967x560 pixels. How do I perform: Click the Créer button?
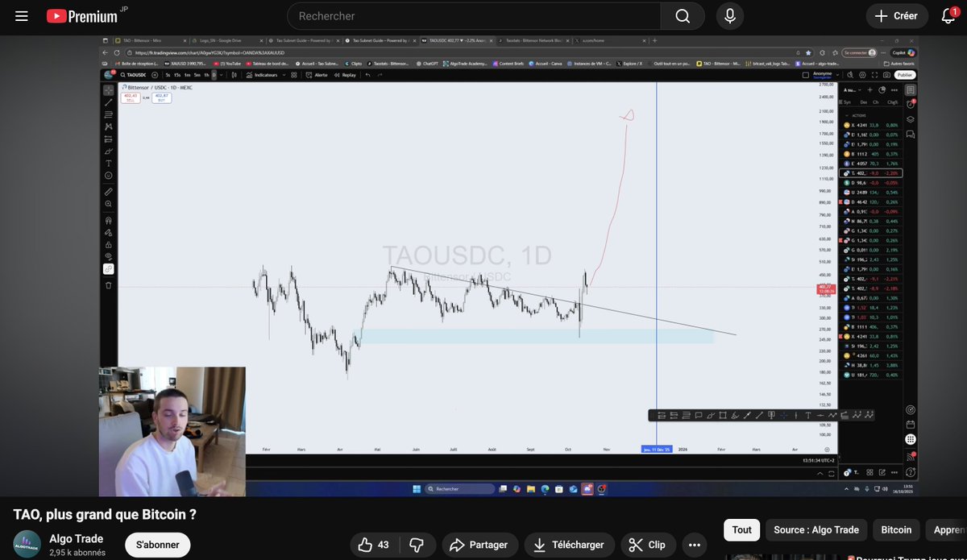(x=897, y=16)
